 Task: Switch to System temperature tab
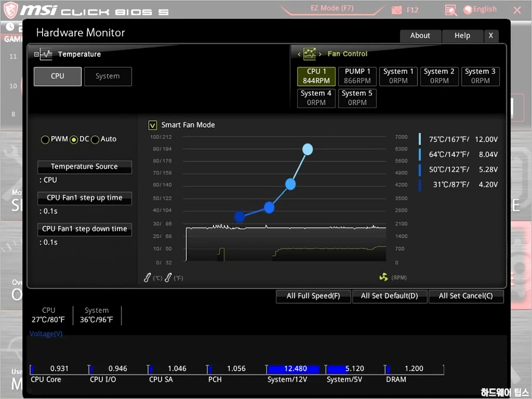pyautogui.click(x=108, y=76)
